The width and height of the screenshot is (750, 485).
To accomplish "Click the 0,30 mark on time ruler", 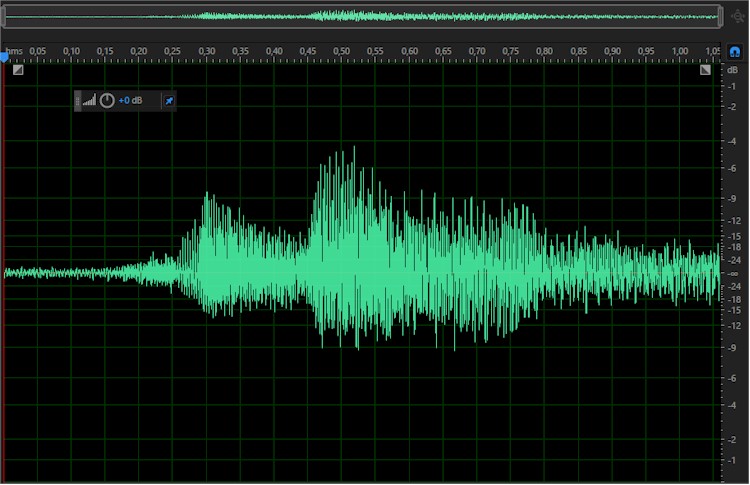I will pos(207,51).
